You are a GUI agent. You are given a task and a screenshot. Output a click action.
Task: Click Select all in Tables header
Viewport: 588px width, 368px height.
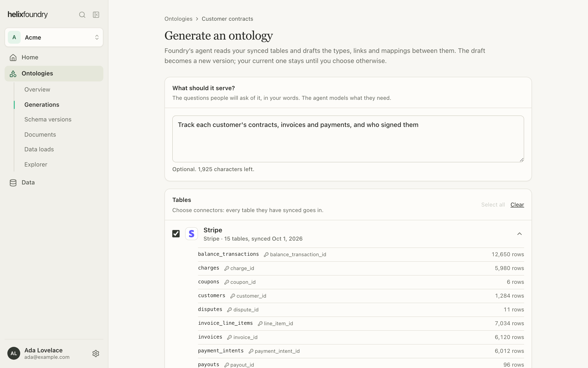(x=493, y=205)
